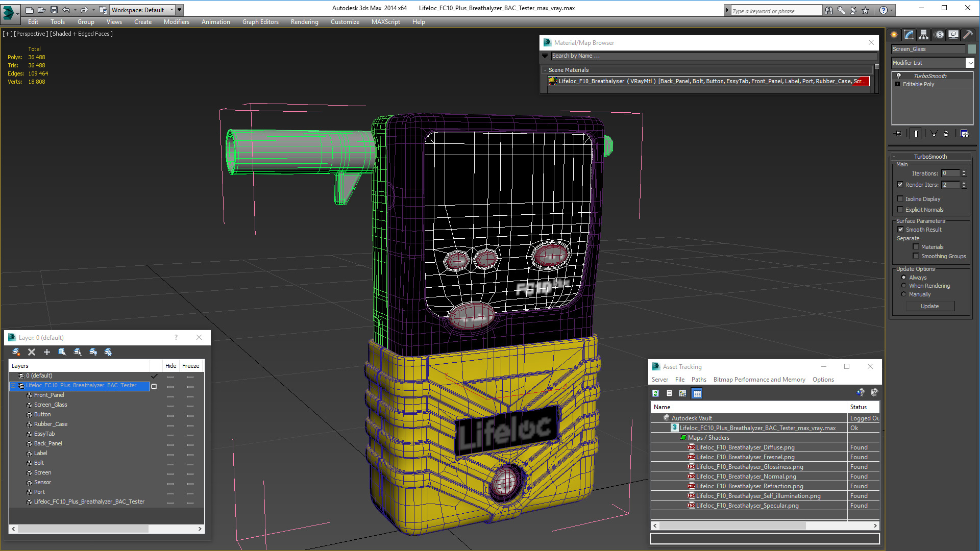Open Bitmap Performance and Memory menu

(759, 380)
